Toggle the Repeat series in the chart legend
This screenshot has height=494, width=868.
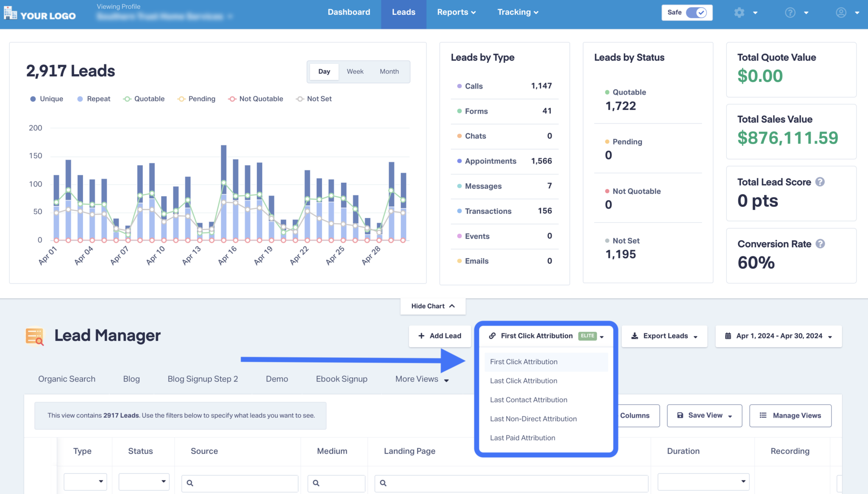coord(94,98)
